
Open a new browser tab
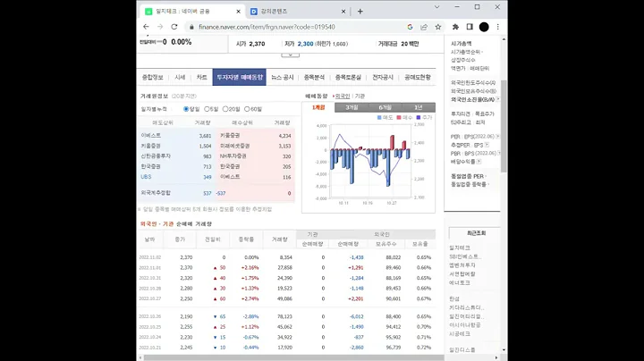[x=360, y=12]
